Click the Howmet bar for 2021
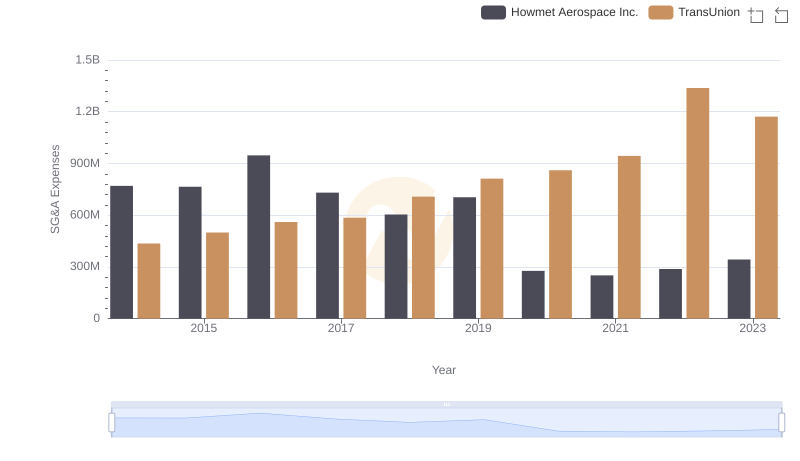 [602, 297]
